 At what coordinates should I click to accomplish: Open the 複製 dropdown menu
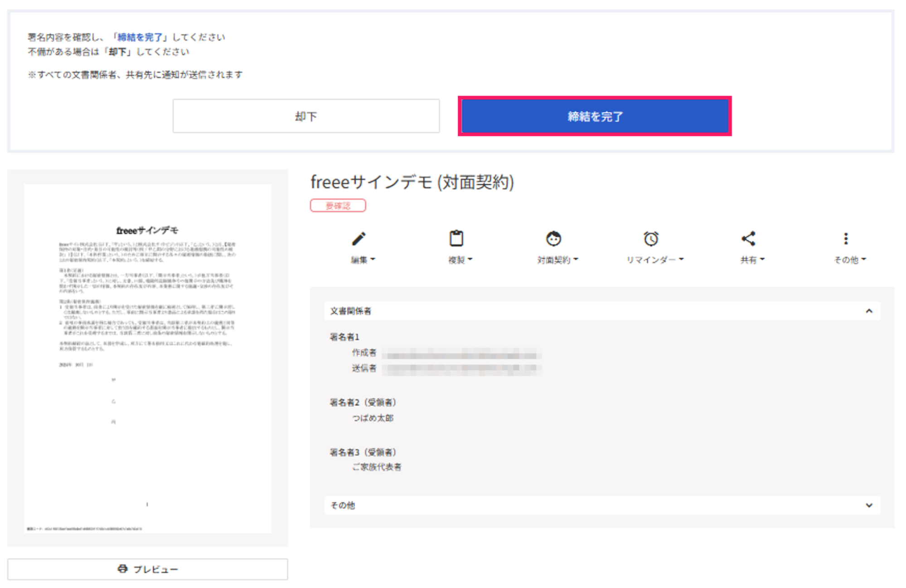[460, 260]
